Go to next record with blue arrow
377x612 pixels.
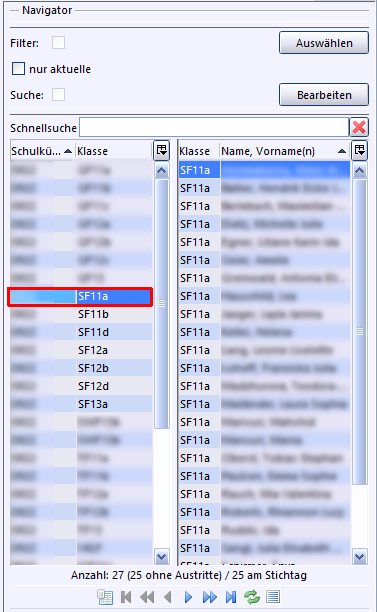pos(188,597)
